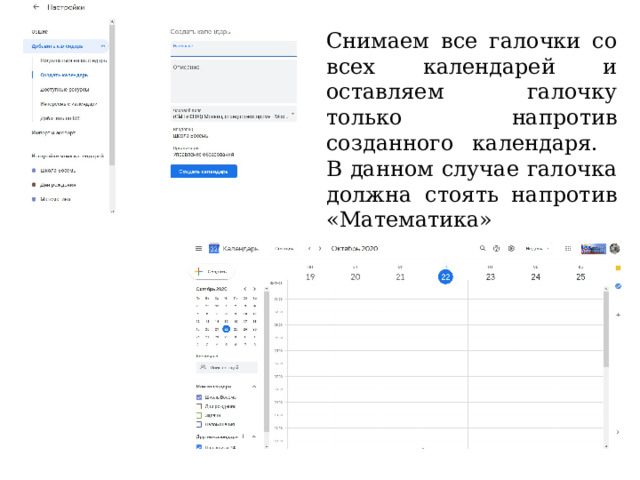The width and height of the screenshot is (640, 480).
Task: Click the Google Calendar logo icon
Action: click(214, 248)
